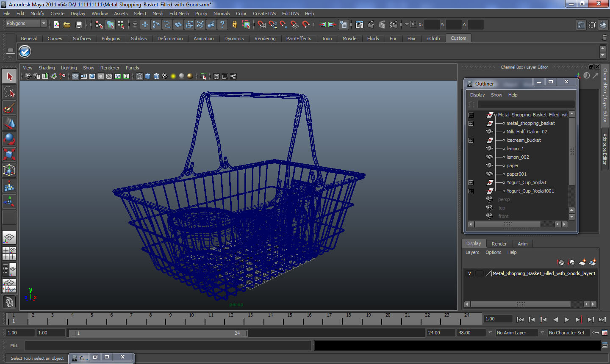Image resolution: width=610 pixels, height=364 pixels.
Task: Open Outliner Display menu
Action: [x=477, y=95]
